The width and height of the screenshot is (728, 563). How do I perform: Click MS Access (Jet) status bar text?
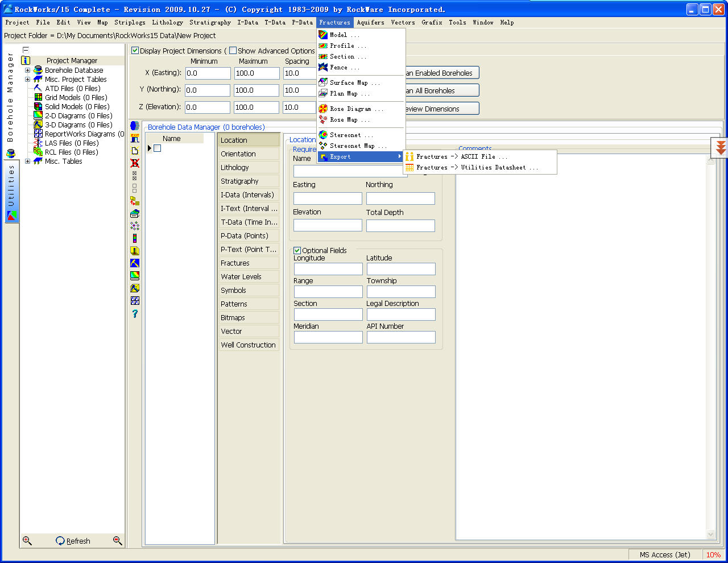(x=665, y=554)
